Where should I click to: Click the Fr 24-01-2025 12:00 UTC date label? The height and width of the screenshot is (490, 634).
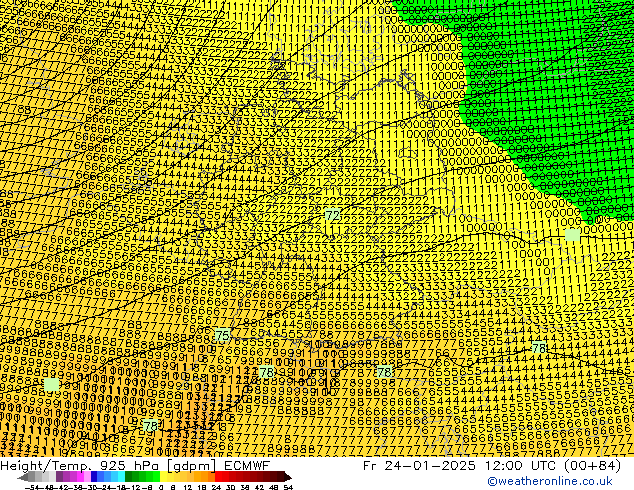coord(492,466)
